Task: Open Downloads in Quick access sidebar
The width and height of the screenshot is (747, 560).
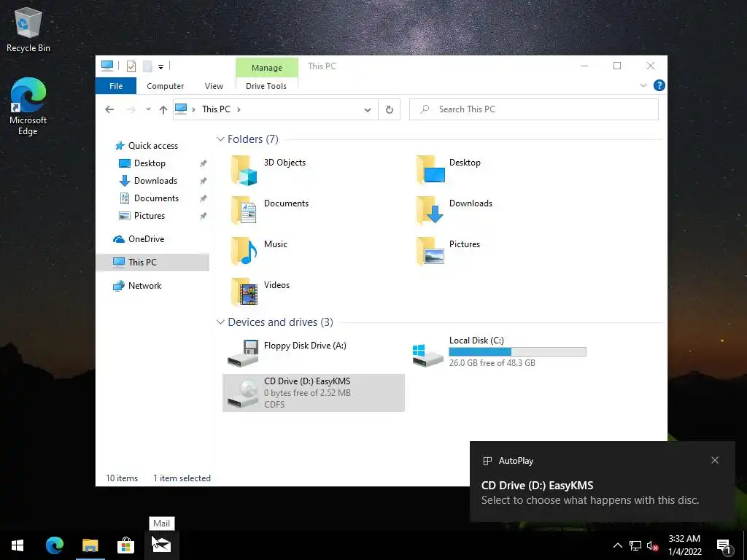Action: [155, 181]
